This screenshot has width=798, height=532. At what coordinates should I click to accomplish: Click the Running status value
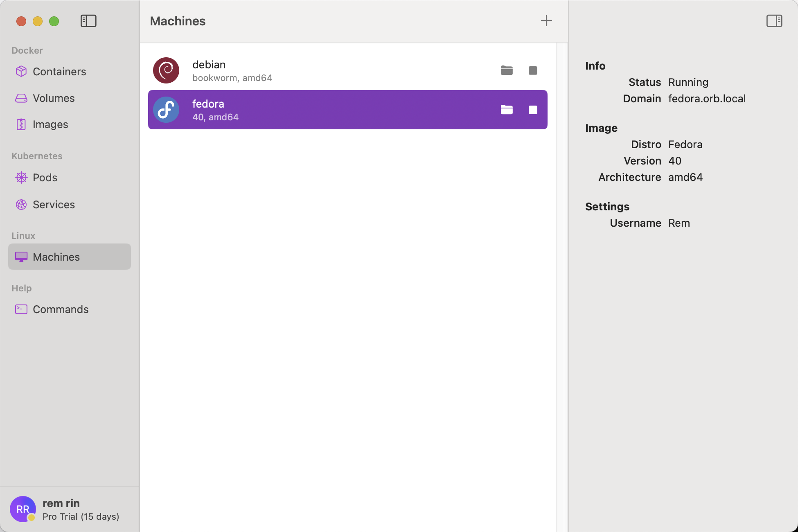pos(688,82)
